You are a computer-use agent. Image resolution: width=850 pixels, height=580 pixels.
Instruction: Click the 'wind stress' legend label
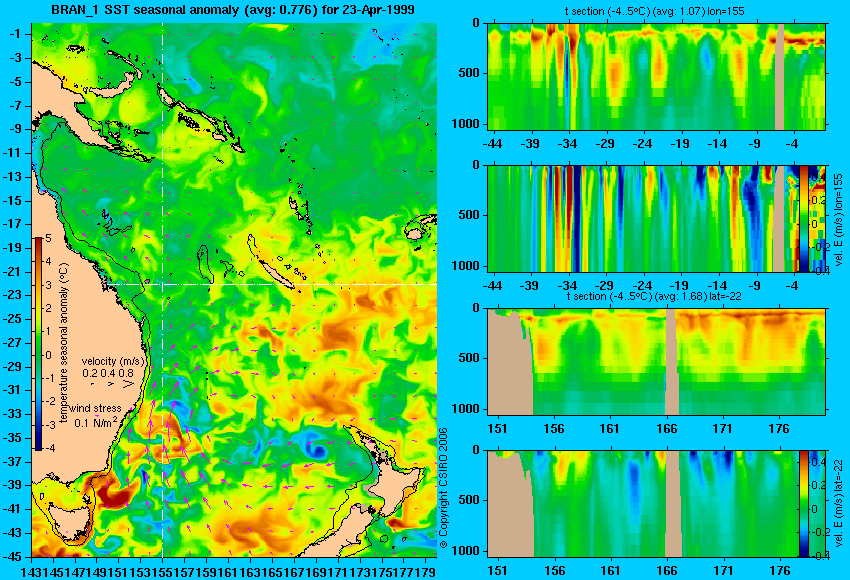click(x=95, y=408)
